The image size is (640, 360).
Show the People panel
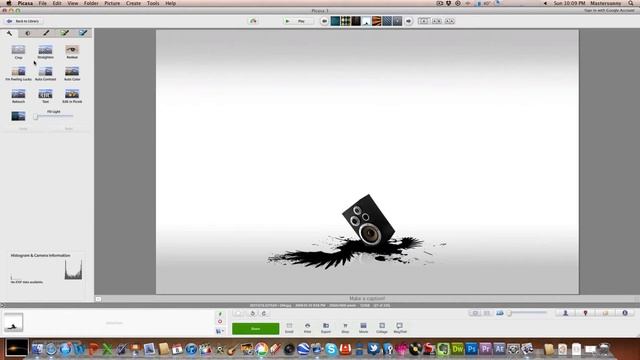coord(565,313)
